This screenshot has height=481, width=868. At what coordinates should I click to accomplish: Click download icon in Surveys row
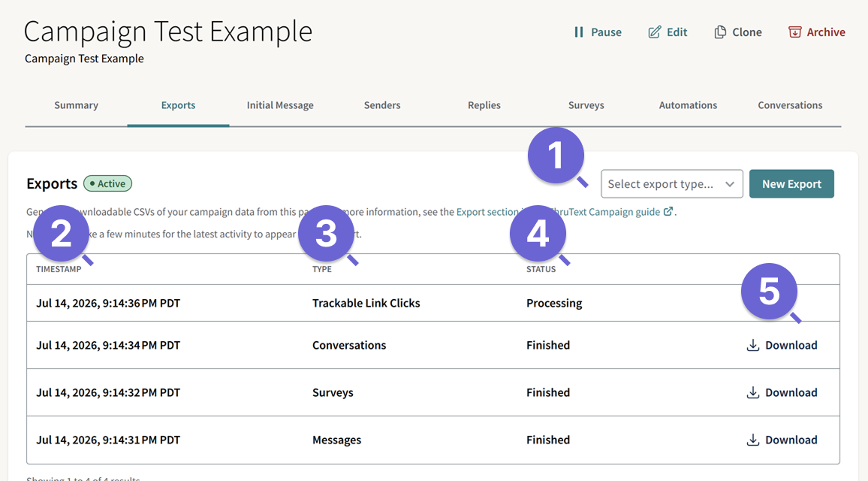(753, 392)
